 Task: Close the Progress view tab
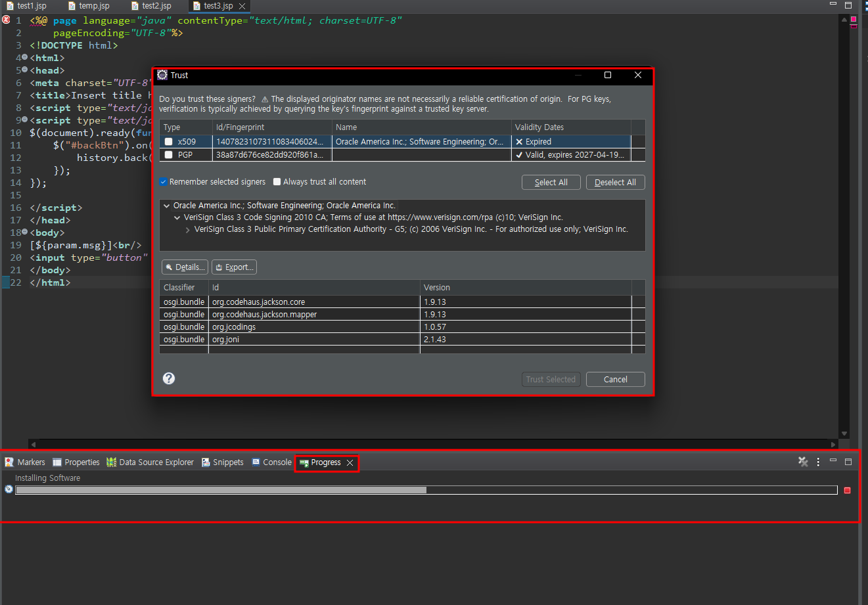[350, 462]
